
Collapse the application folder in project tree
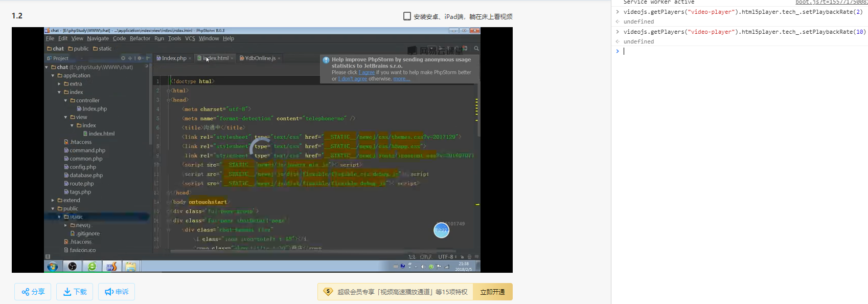53,76
